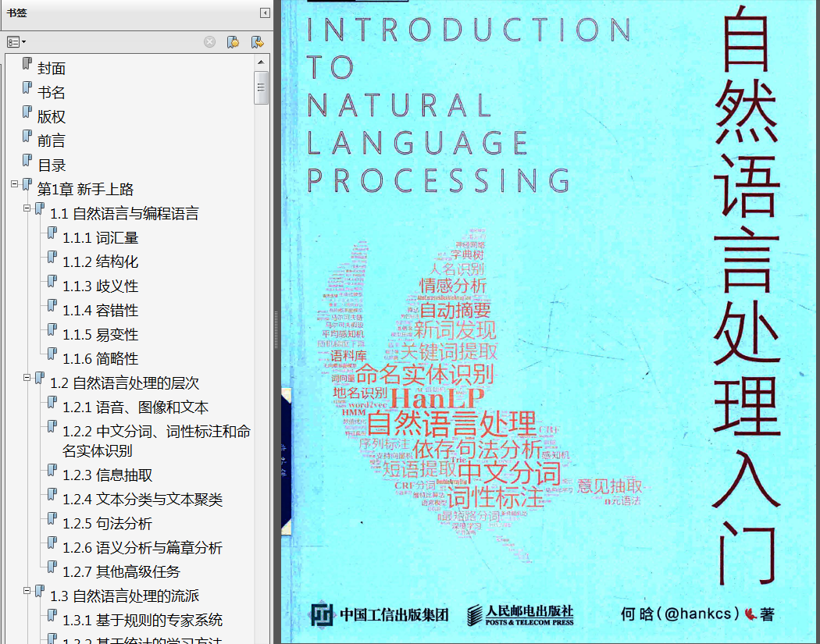Open 1.2.7 其他高级任务
820x644 pixels.
tap(121, 572)
